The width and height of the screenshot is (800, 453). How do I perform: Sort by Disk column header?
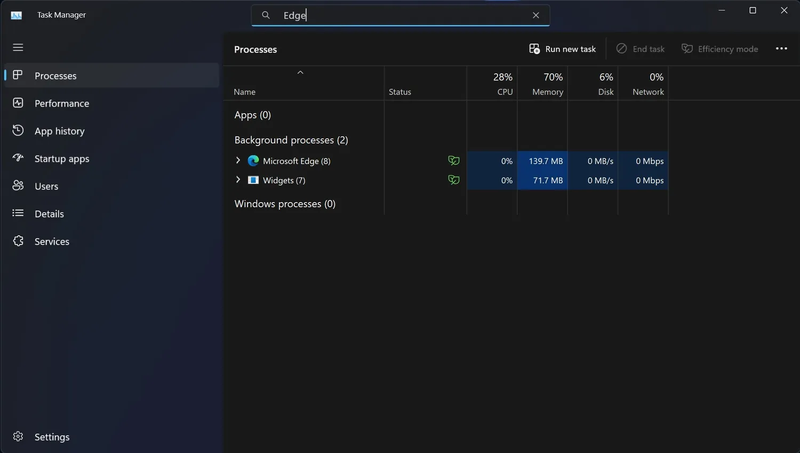click(593, 84)
